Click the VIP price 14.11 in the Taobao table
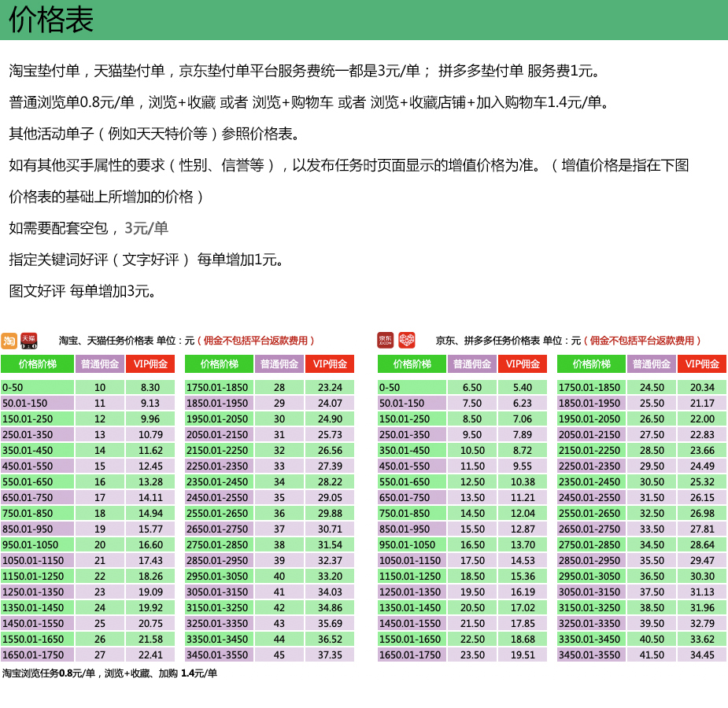The width and height of the screenshot is (728, 708). click(150, 498)
